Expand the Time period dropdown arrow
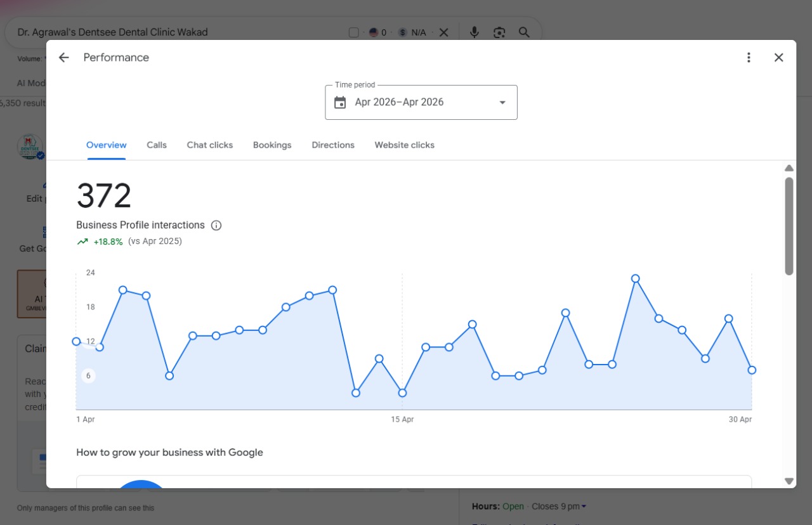Screen dimensions: 812x525 tap(502, 103)
